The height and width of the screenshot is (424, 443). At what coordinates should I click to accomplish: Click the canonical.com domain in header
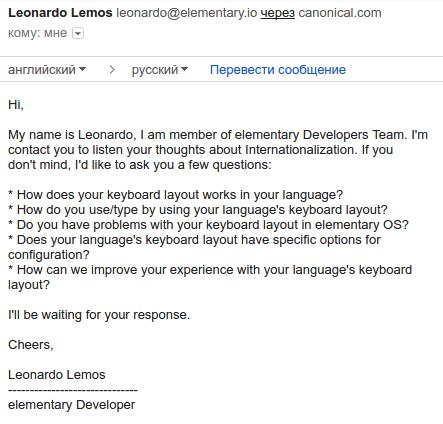[x=340, y=13]
